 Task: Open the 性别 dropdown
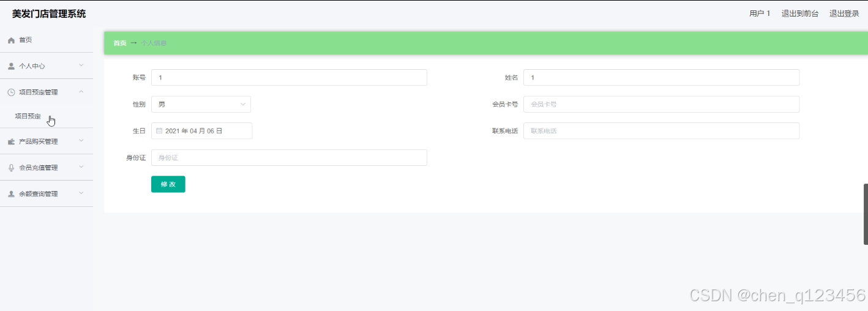201,104
